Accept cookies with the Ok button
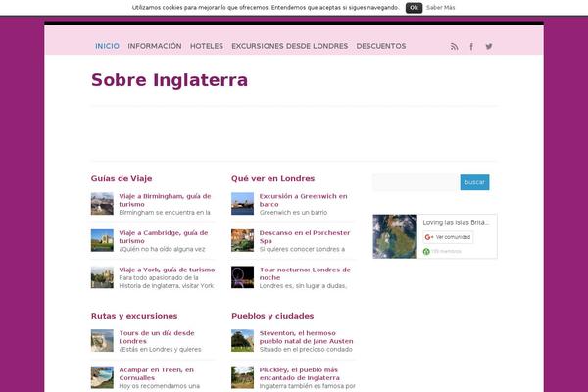The image size is (588, 392). point(414,8)
